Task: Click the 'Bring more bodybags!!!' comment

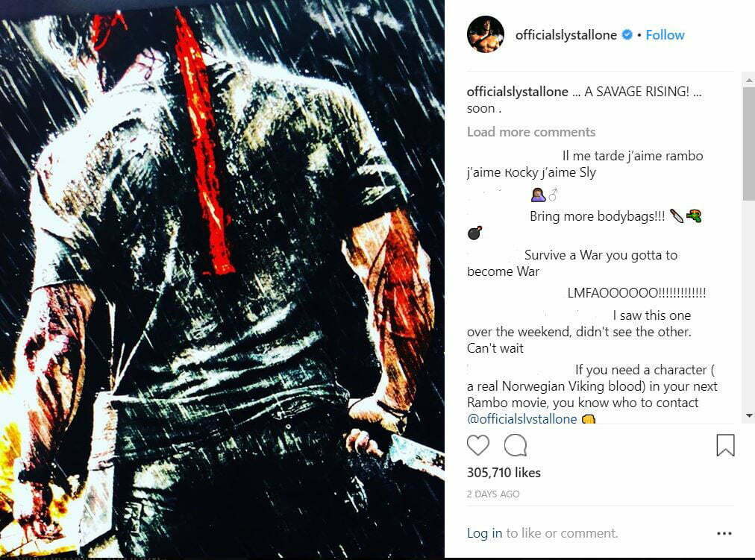Action: tap(597, 216)
